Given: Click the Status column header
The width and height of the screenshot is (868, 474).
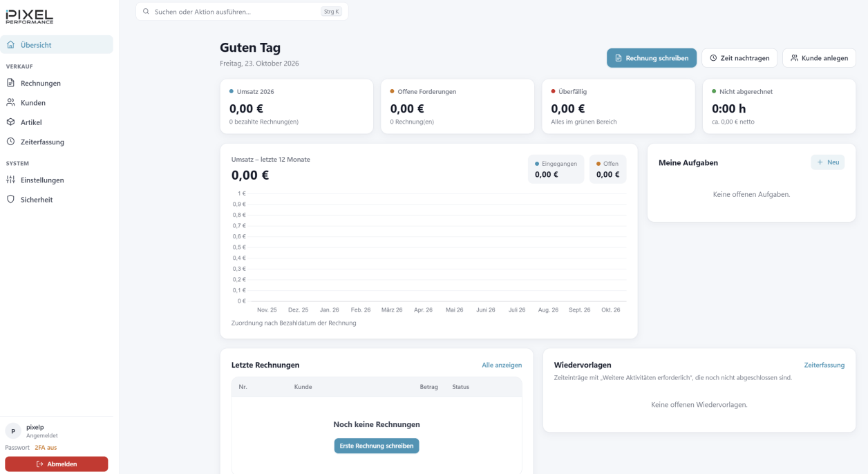Looking at the screenshot, I should [x=461, y=387].
